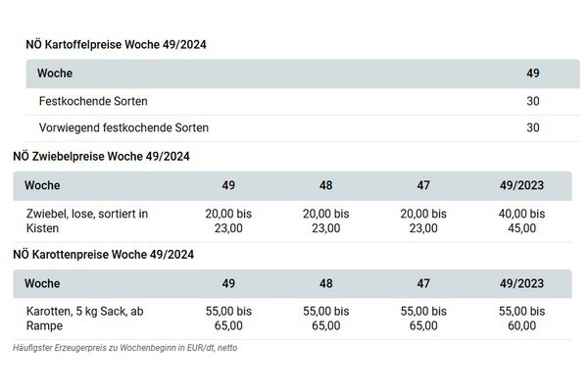Select the Vorwiegend festkochende Sorten row label
Viewport: 588px width, 392px height.
[123, 127]
